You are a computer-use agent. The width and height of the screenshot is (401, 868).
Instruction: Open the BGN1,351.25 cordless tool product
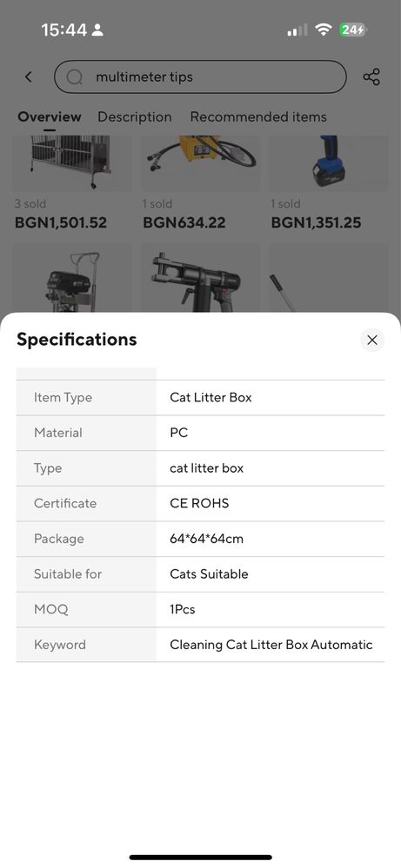coord(329,184)
